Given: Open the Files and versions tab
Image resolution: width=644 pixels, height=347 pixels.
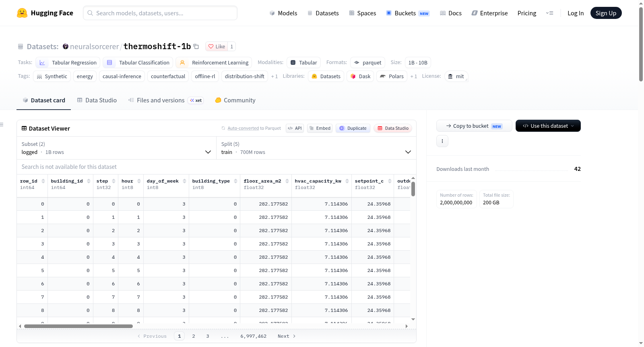Looking at the screenshot, I should [x=166, y=100].
